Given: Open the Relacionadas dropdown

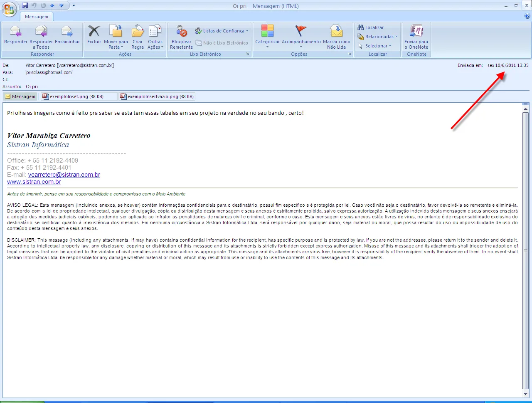Looking at the screenshot, I should pyautogui.click(x=377, y=37).
